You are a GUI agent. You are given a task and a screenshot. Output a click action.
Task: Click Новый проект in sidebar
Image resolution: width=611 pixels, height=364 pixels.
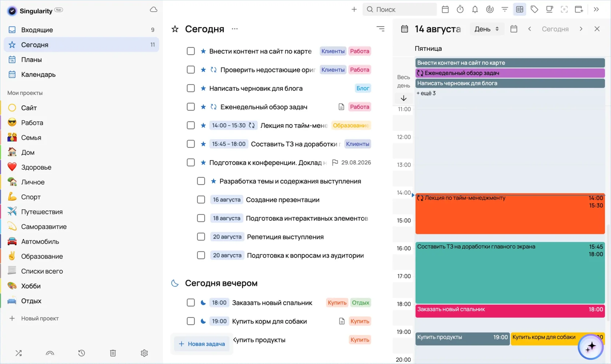pyautogui.click(x=34, y=318)
